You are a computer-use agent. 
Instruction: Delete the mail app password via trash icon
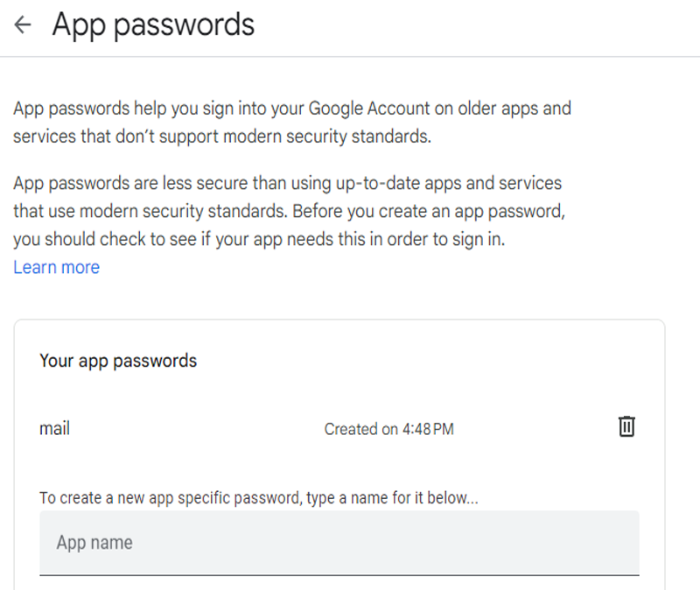[x=626, y=426]
